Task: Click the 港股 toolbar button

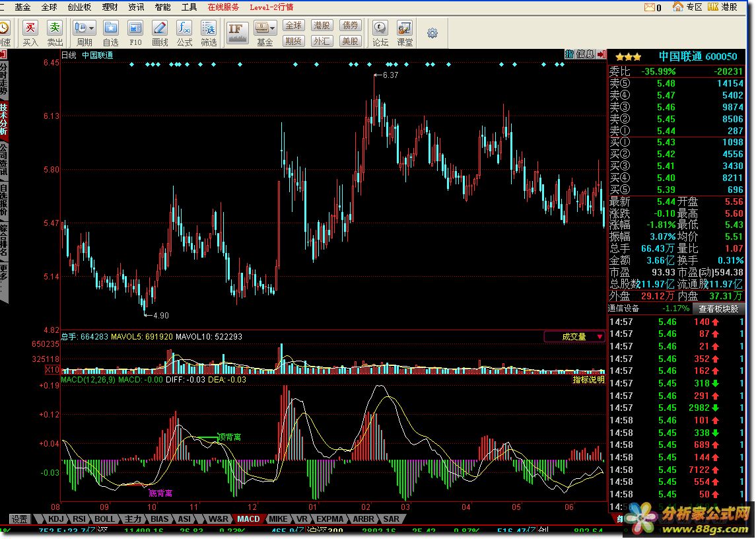Action: coord(322,26)
